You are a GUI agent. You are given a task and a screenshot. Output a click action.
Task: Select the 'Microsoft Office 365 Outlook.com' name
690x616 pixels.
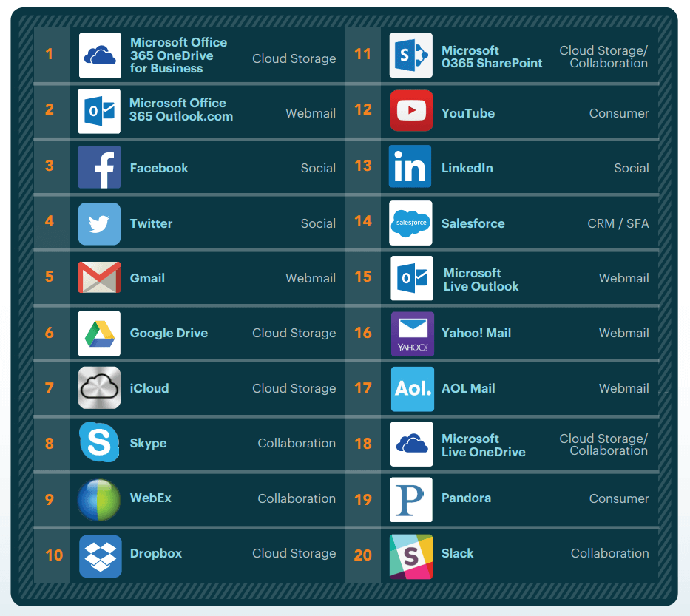click(x=181, y=109)
